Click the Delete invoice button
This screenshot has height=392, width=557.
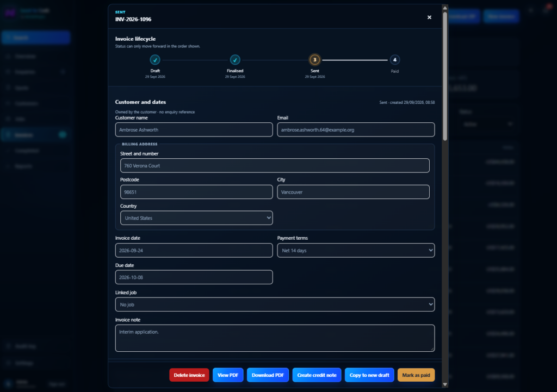(189, 375)
